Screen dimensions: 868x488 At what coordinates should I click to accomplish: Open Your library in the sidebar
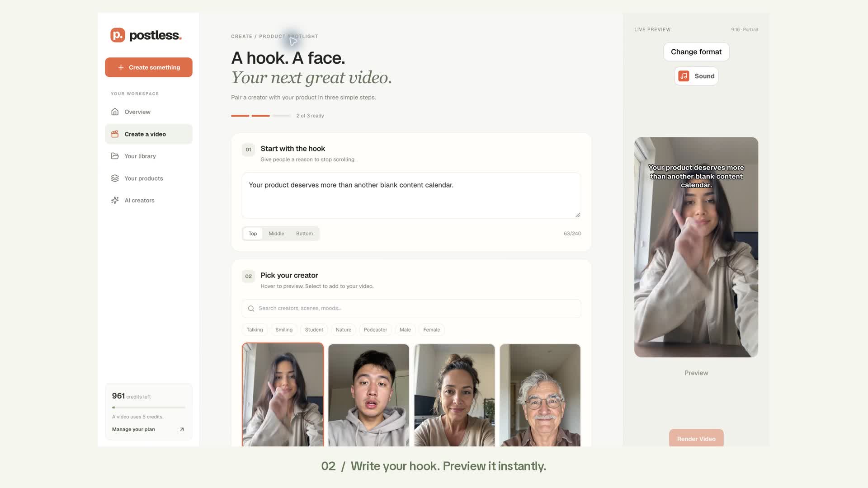tap(149, 156)
